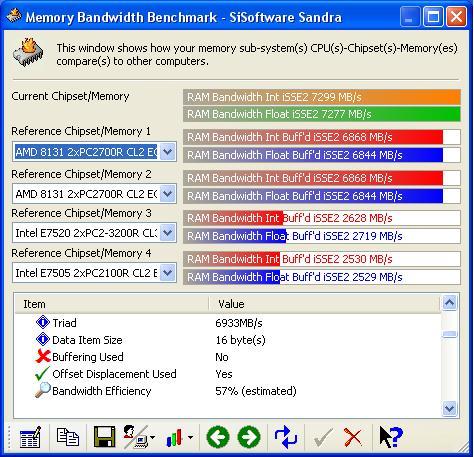Click the Reference 3 blue Float 2719 MB/s bar
Viewport: 474px width, 457px height.
pos(322,236)
